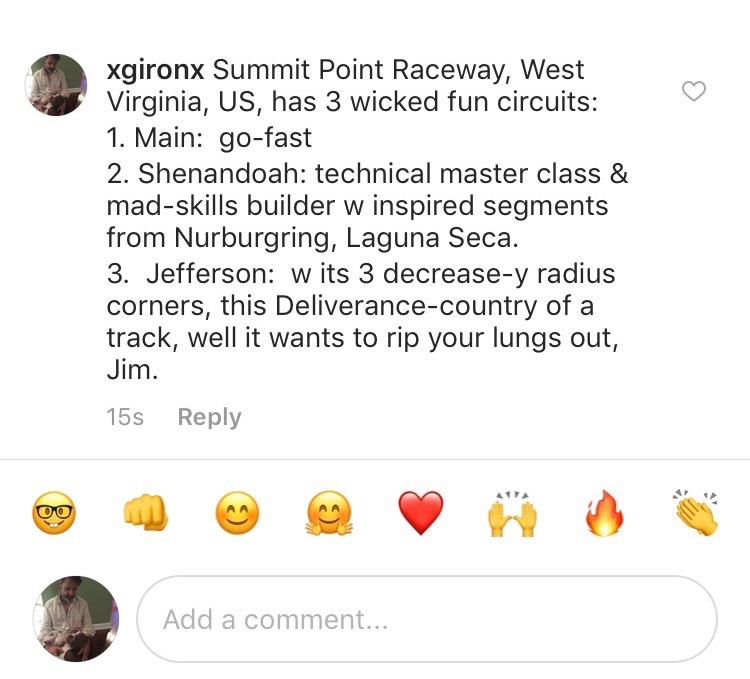Insert the clapping hands emoji
Viewport: 750px width, 679px height.
pyautogui.click(x=696, y=513)
